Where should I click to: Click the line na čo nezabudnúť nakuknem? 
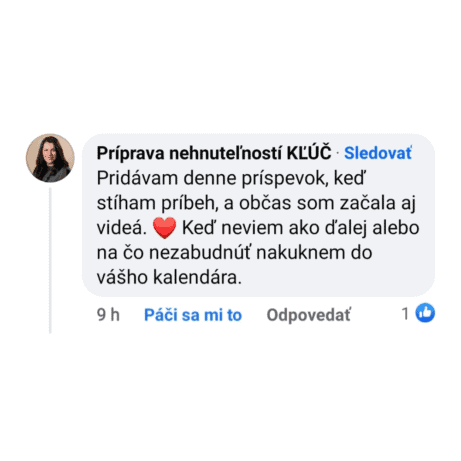234,253
